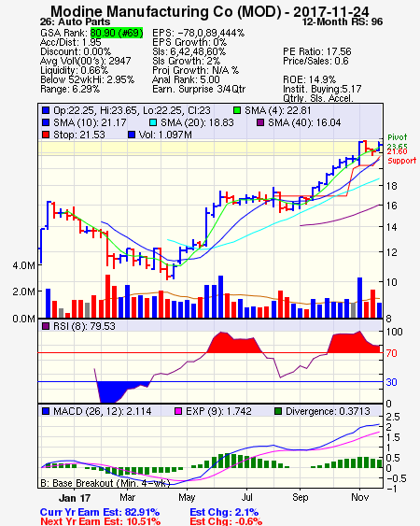
Task: Click the 'Nov' axis label
Action: [359, 497]
